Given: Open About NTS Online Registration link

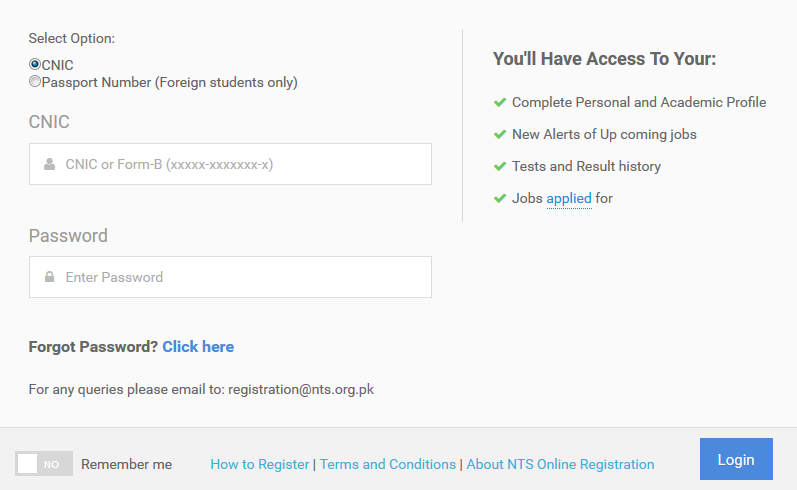Looking at the screenshot, I should pyautogui.click(x=560, y=464).
